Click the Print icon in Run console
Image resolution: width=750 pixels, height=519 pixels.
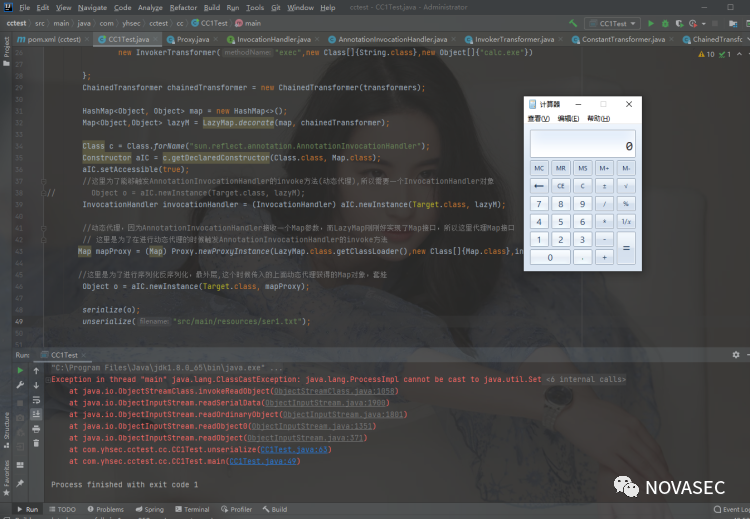[x=36, y=429]
